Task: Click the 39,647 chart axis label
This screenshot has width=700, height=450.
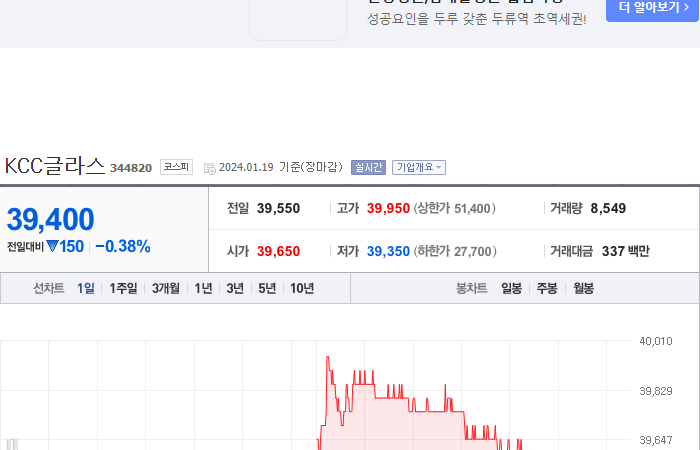Action: click(x=656, y=440)
